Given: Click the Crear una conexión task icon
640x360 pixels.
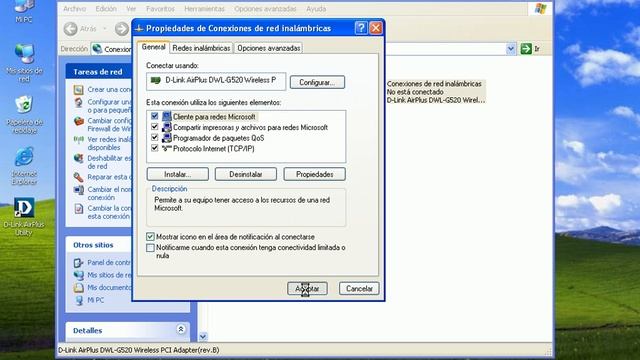Looking at the screenshot, I should (x=79, y=89).
